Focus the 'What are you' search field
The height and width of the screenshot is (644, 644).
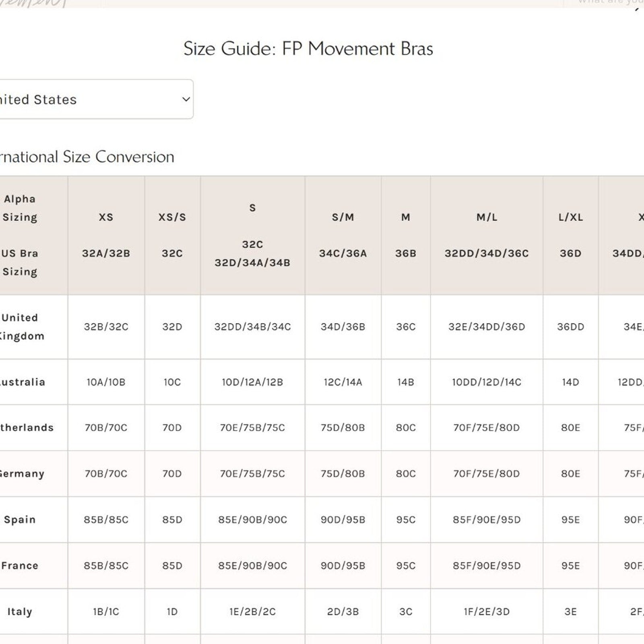[x=608, y=2]
